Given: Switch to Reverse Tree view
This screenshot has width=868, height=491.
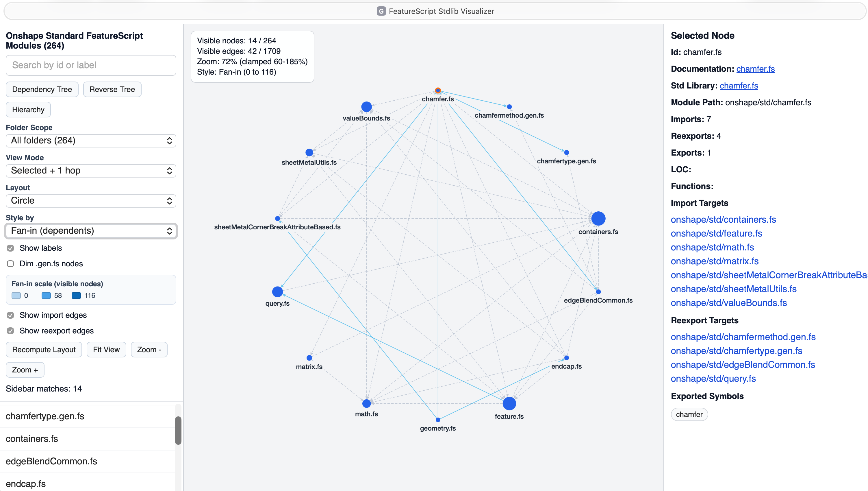Looking at the screenshot, I should pos(112,89).
